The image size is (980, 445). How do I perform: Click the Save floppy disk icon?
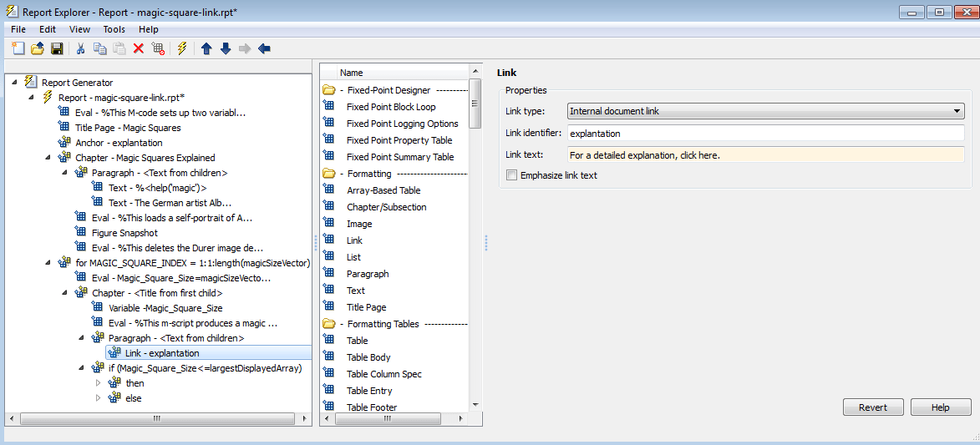click(57, 48)
